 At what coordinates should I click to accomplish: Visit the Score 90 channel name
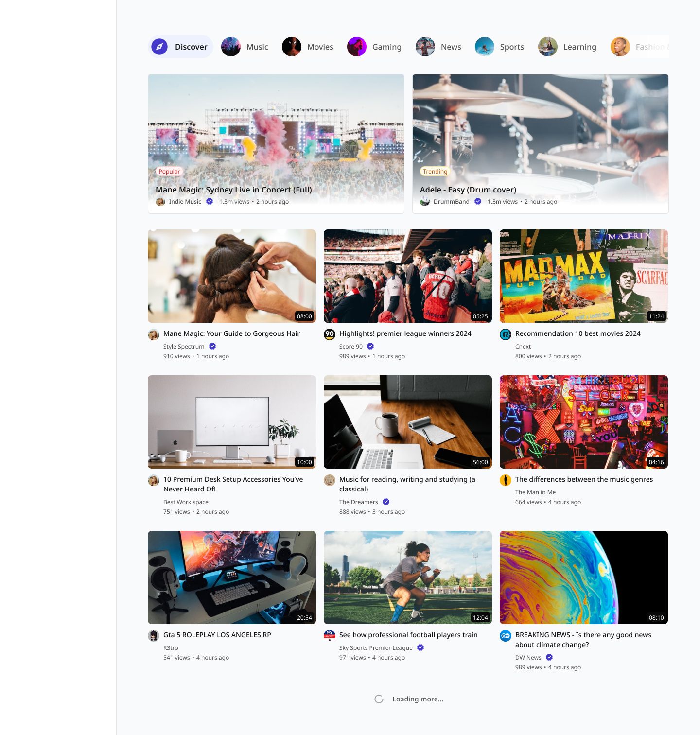pyautogui.click(x=351, y=346)
